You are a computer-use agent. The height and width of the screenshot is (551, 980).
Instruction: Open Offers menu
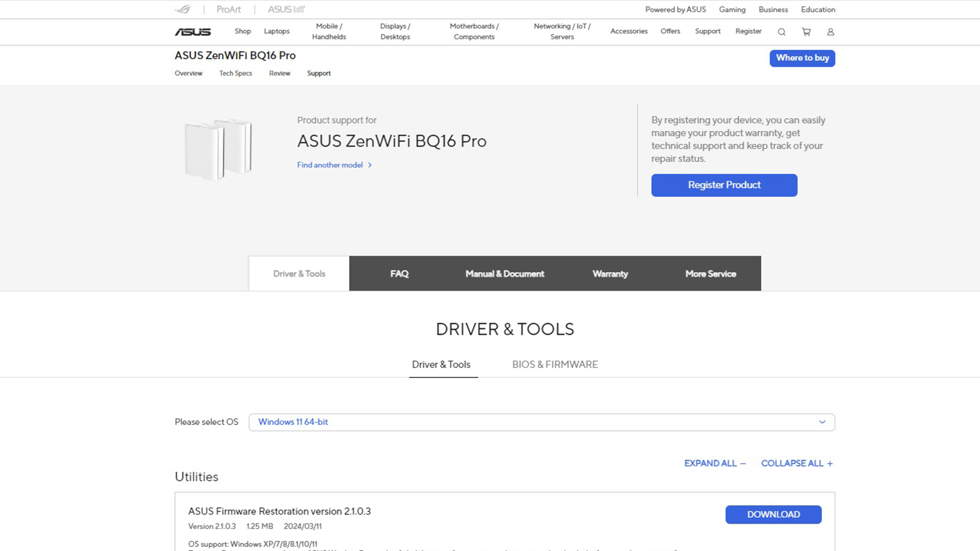tap(670, 31)
